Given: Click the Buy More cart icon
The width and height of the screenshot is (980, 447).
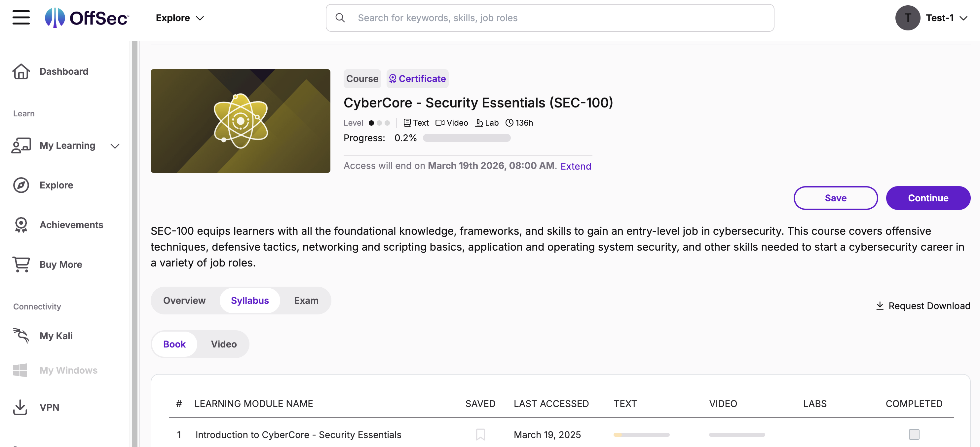Looking at the screenshot, I should (21, 264).
